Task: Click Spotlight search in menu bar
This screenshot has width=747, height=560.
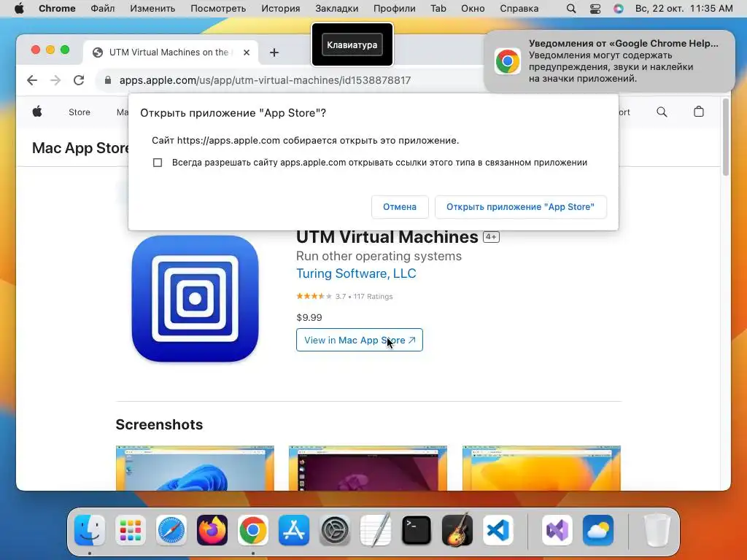Action: 571,9
